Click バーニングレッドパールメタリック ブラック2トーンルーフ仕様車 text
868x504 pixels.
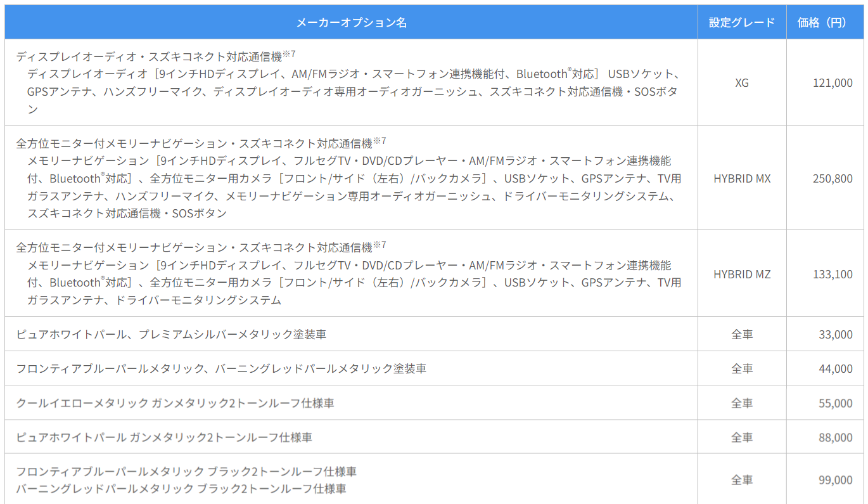181,489
